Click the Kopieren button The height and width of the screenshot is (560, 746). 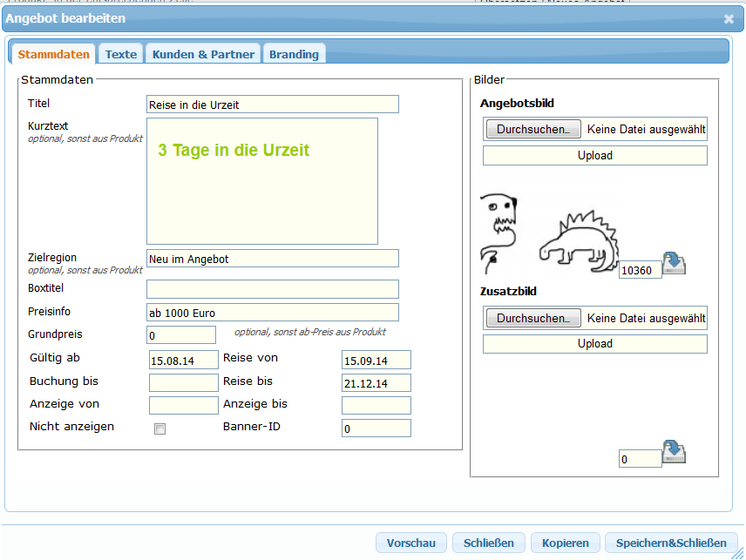(x=566, y=543)
